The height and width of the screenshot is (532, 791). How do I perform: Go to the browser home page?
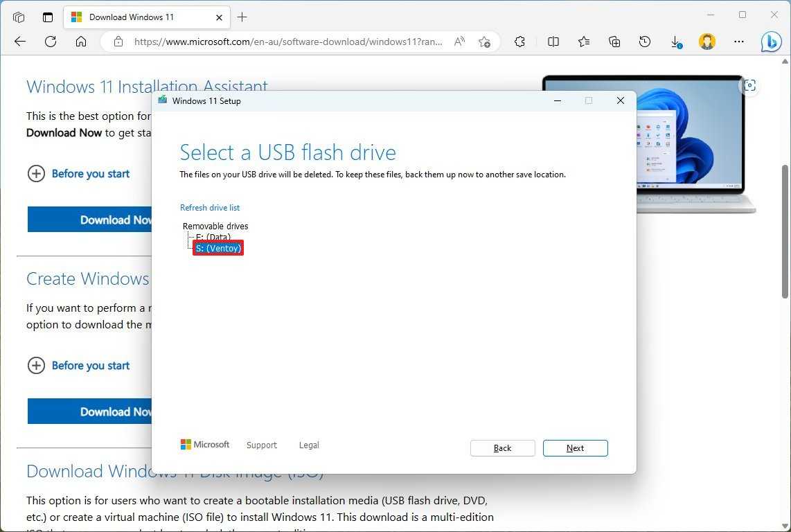pyautogui.click(x=81, y=42)
